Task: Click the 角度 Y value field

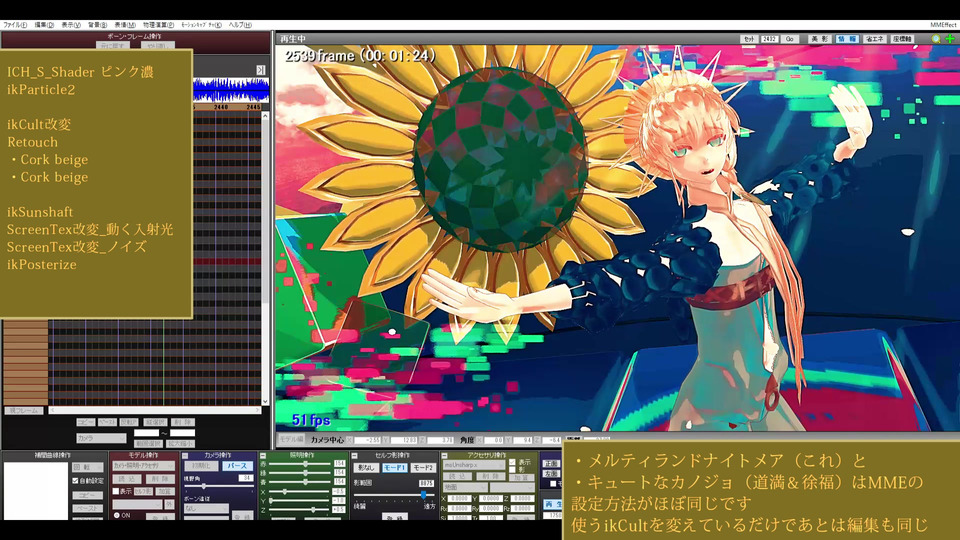Action: pyautogui.click(x=523, y=440)
